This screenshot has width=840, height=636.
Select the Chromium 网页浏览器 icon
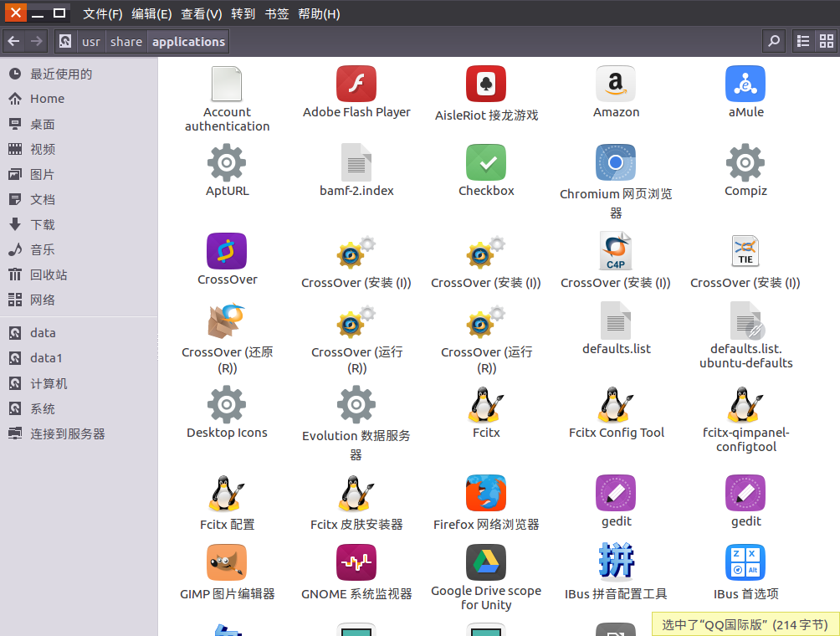point(616,162)
